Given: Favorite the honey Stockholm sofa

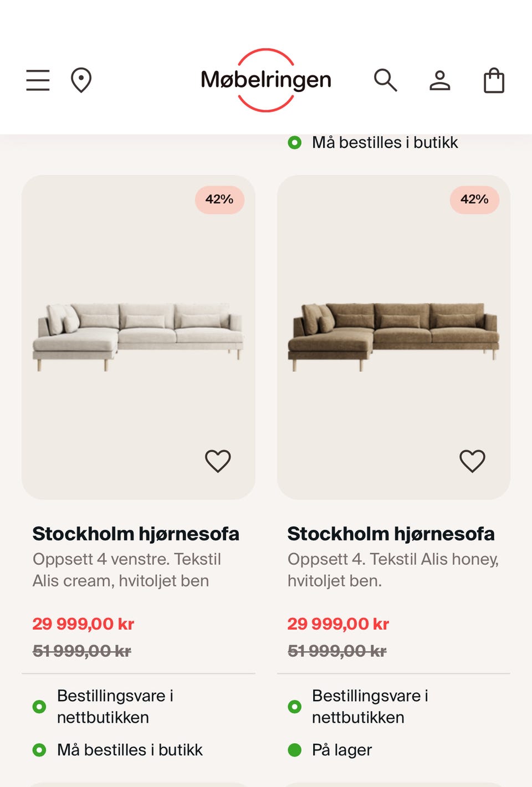Looking at the screenshot, I should (x=472, y=461).
